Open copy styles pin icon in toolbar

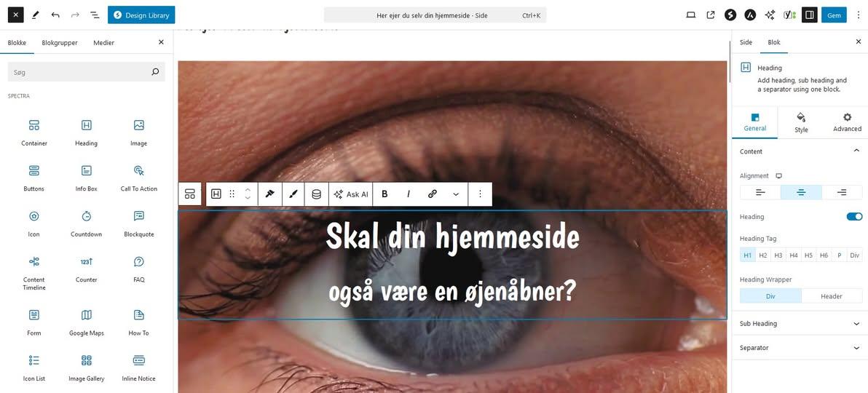point(270,194)
